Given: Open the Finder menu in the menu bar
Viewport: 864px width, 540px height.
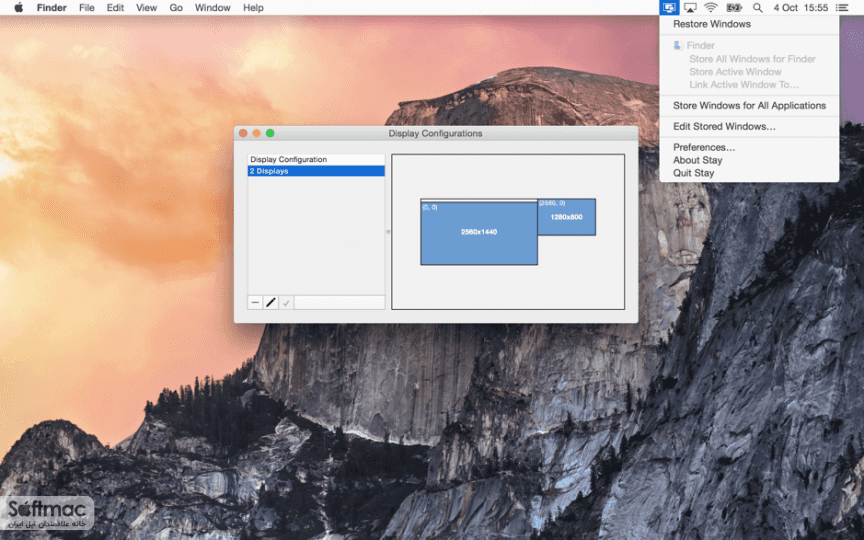Looking at the screenshot, I should 51,8.
